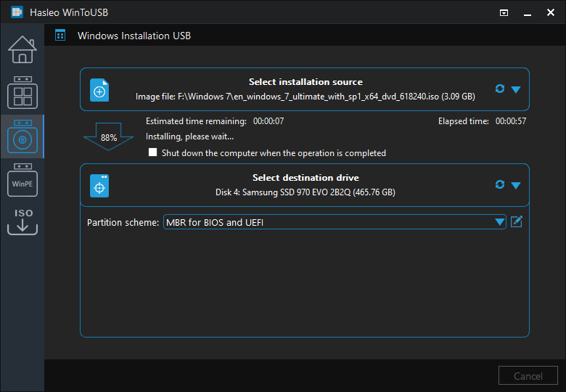Expand the installation source dropdown arrow
Viewport: 566px width, 392px height.
[x=516, y=89]
